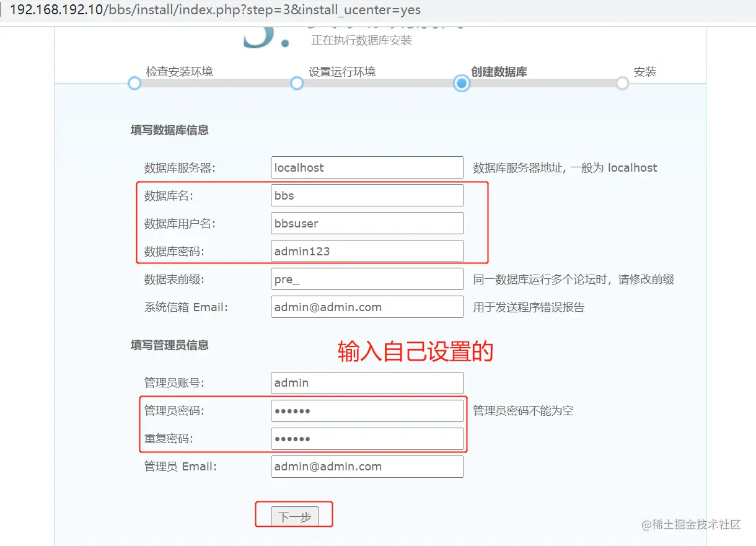Focus the 数据表前缀 field containing pre_
This screenshot has height=546, width=756.
(367, 279)
